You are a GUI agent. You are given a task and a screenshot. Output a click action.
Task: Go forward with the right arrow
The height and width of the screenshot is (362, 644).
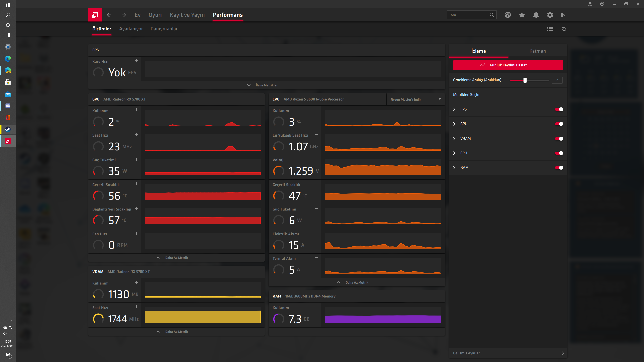pyautogui.click(x=124, y=15)
